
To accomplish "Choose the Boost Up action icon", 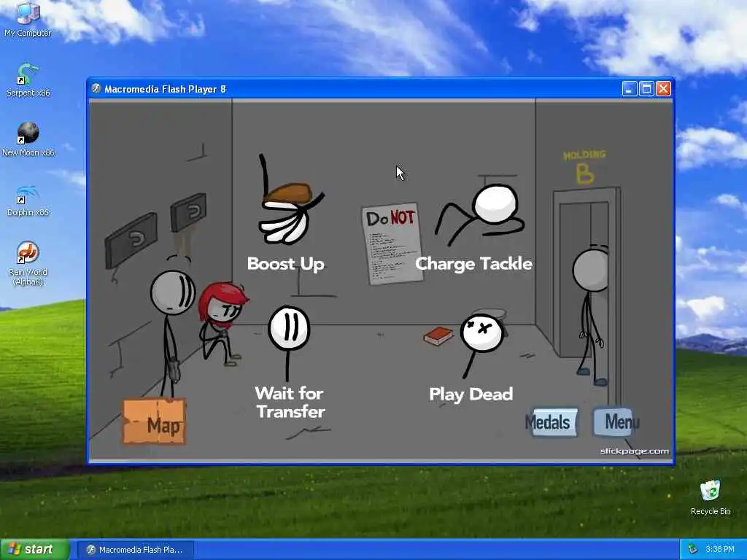I will 290,200.
